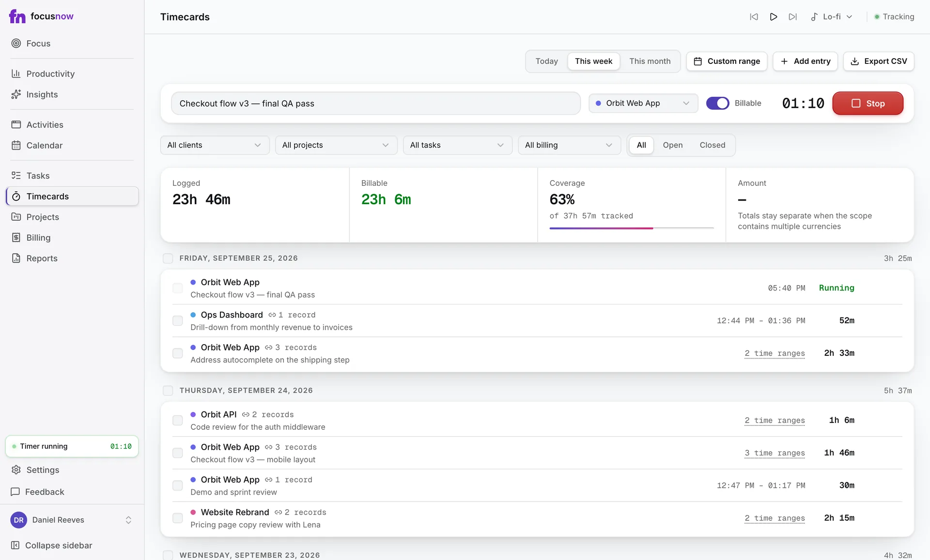Open Reports in the sidebar

point(72,258)
